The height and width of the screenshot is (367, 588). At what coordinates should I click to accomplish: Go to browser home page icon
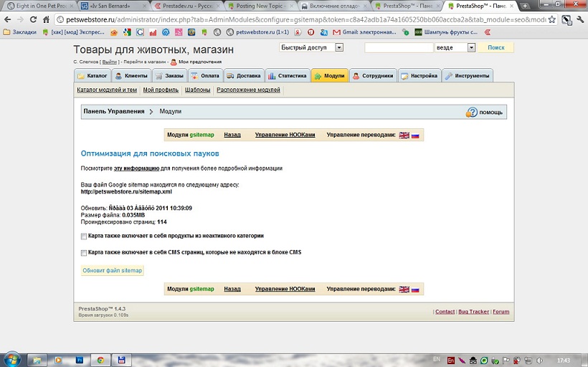(46, 19)
